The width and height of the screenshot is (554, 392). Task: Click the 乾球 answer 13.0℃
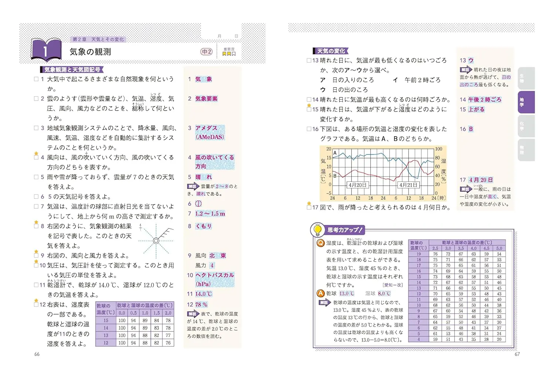(347, 293)
